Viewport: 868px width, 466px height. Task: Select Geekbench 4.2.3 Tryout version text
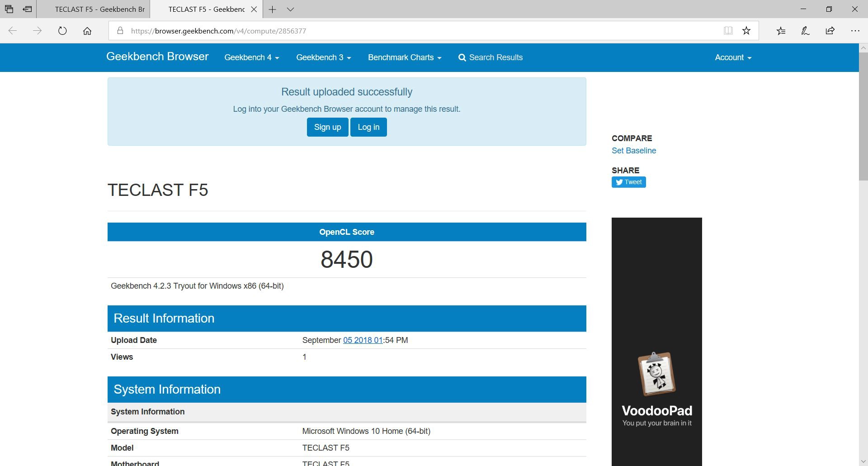pyautogui.click(x=197, y=286)
